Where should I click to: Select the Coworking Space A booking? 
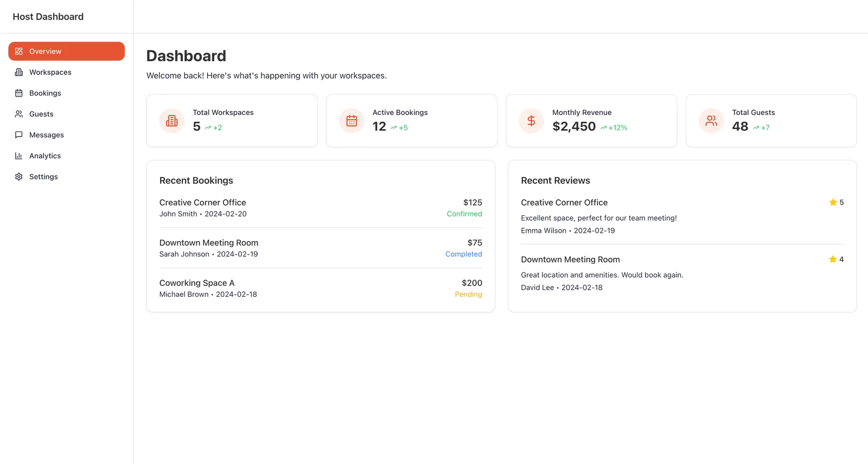click(x=197, y=283)
